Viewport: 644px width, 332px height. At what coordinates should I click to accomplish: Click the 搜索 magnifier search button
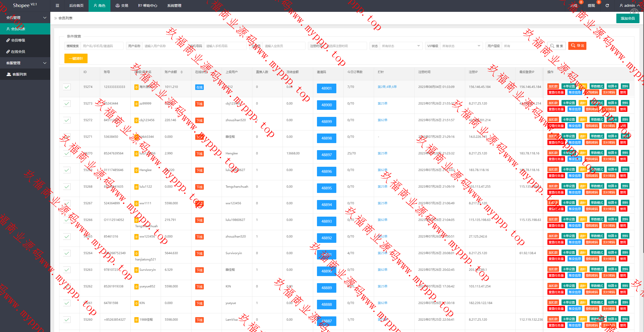pyautogui.click(x=556, y=46)
